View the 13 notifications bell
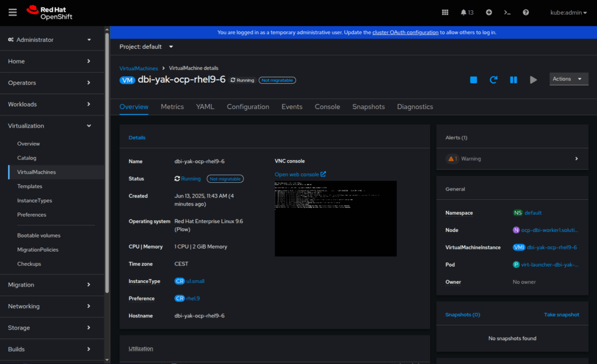The image size is (597, 364). click(467, 13)
